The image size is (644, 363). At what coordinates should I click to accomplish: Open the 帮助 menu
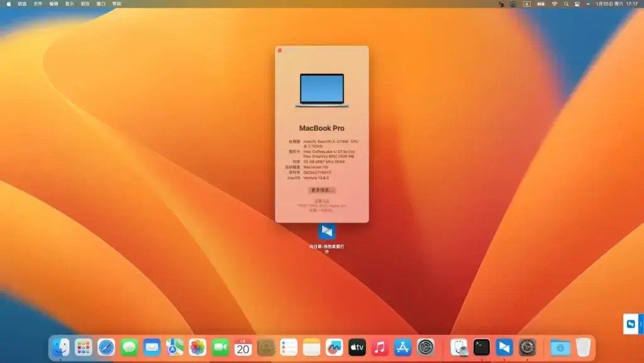coord(116,4)
